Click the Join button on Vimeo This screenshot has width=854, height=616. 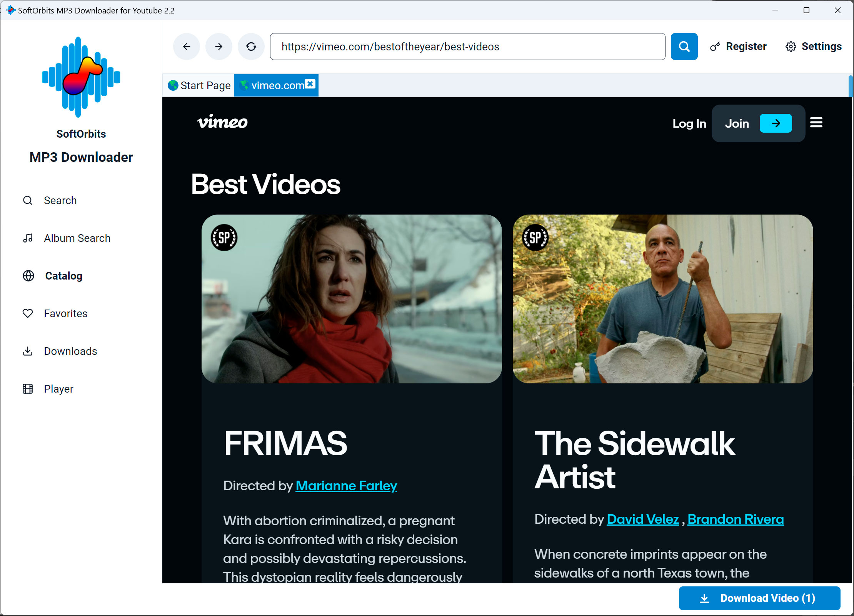click(x=737, y=123)
